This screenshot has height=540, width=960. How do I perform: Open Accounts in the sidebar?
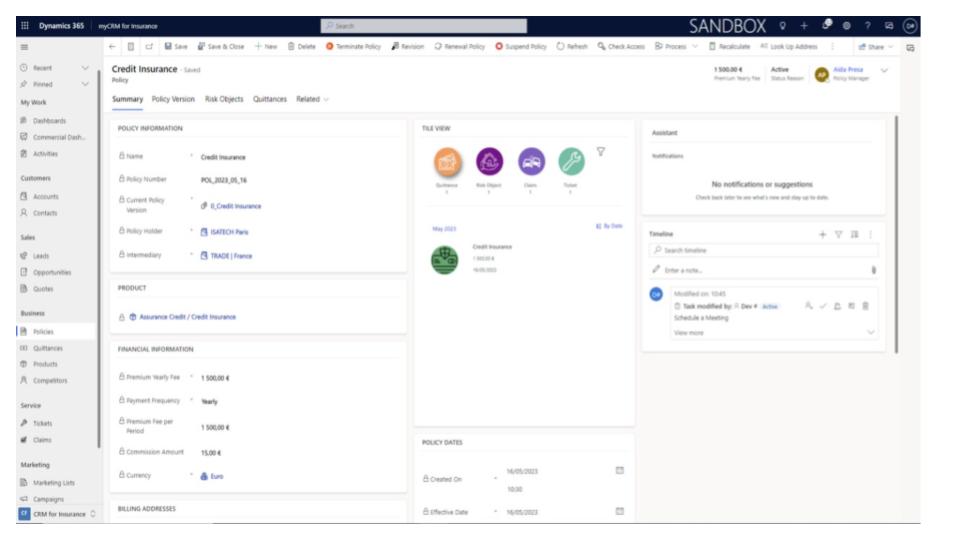point(45,197)
